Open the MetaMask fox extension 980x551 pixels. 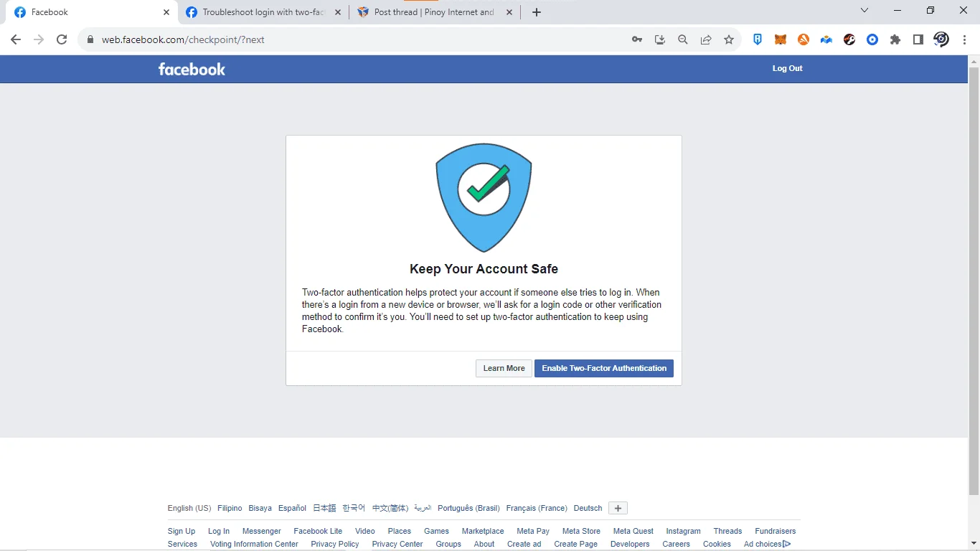pos(781,39)
